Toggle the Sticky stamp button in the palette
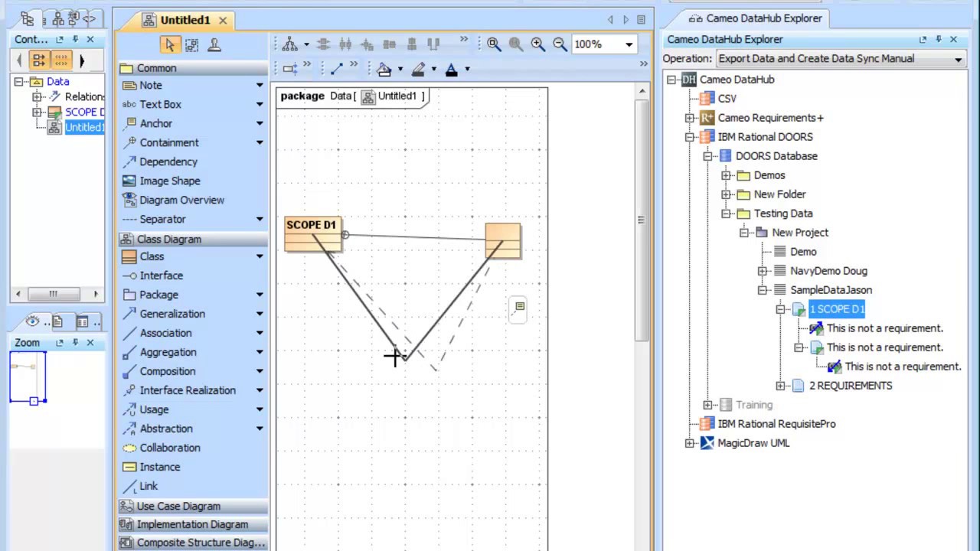This screenshot has width=980, height=551. point(214,45)
